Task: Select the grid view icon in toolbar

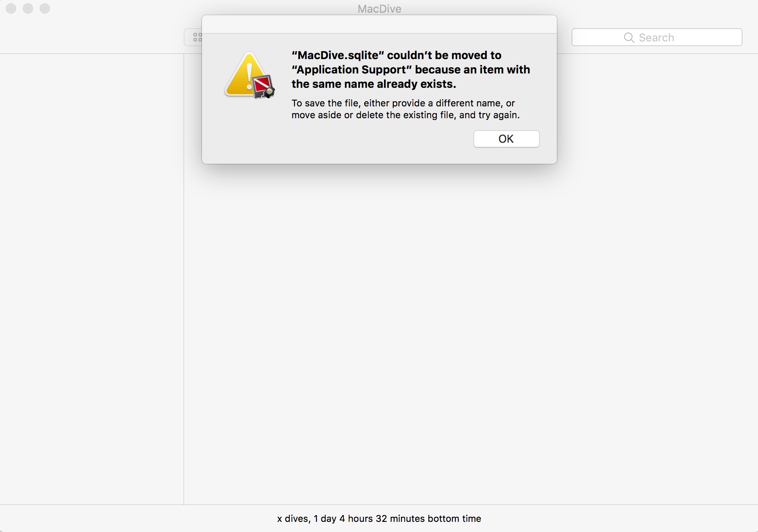Action: tap(197, 38)
